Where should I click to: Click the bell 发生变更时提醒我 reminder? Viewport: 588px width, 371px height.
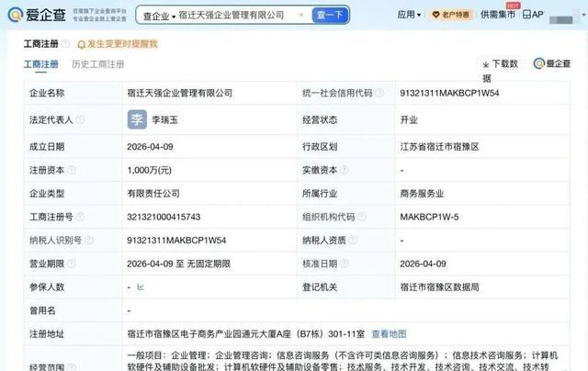click(118, 44)
